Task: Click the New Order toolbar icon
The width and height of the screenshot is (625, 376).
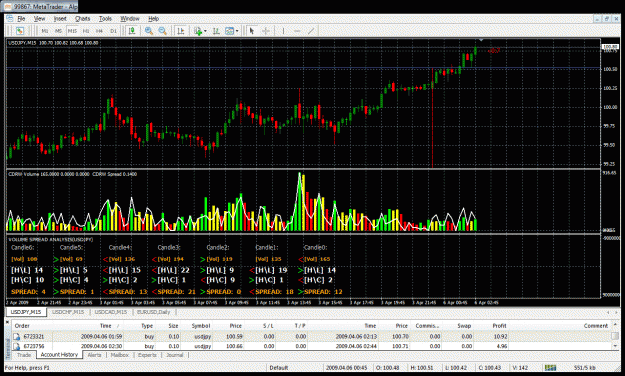Action: point(20,31)
